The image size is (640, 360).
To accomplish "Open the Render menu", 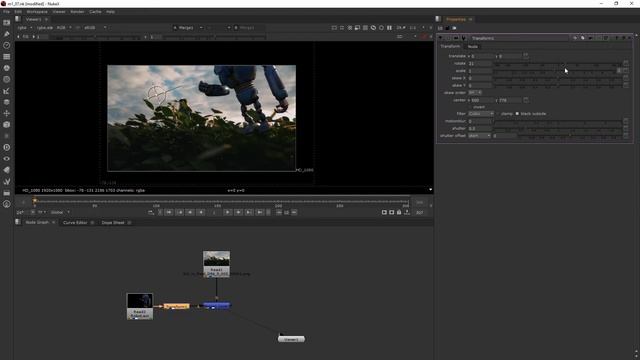I will pos(77,12).
